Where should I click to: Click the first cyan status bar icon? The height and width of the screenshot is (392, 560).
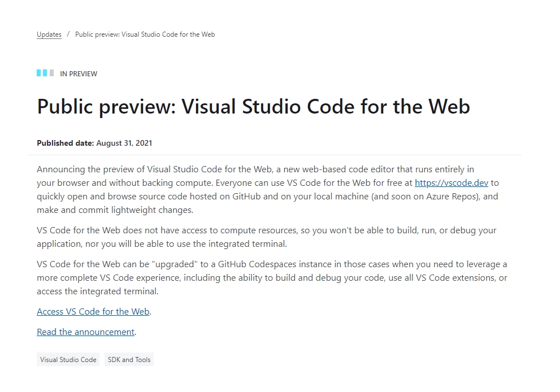tap(39, 73)
